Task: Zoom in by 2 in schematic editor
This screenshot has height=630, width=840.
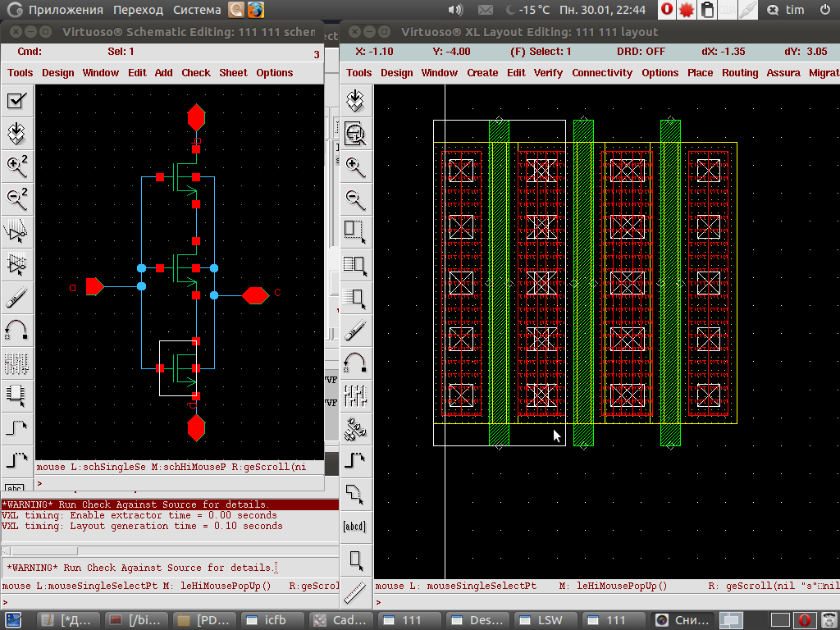Action: [x=17, y=166]
